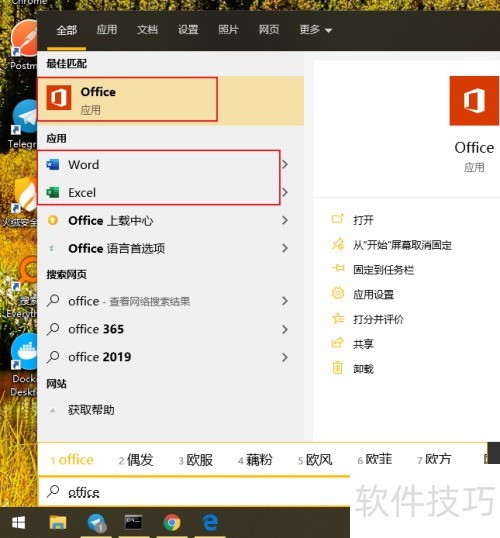Expand the Excel result arrow
Screen dimensions: 500x538
click(x=285, y=192)
